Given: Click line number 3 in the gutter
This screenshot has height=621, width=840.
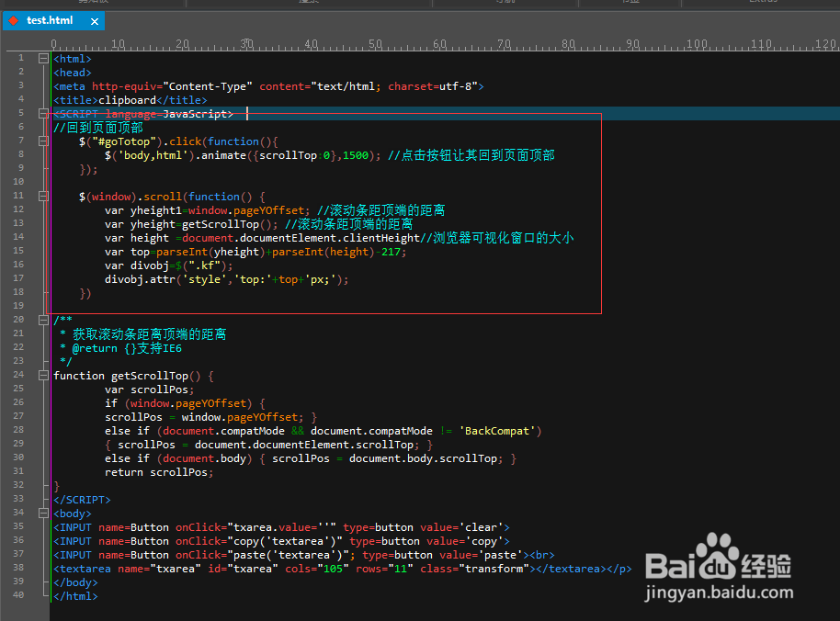Looking at the screenshot, I should click(21, 85).
